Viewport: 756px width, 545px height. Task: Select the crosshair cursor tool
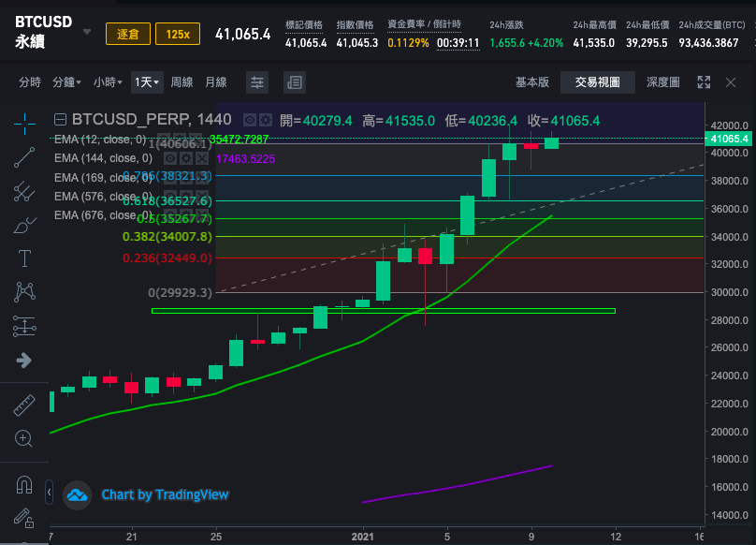pos(23,124)
